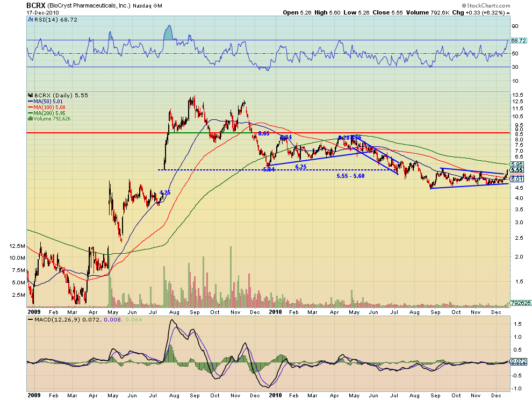Click the -1.0 label on MACD axis
Viewport: 532px width, 400px height.
click(517, 389)
